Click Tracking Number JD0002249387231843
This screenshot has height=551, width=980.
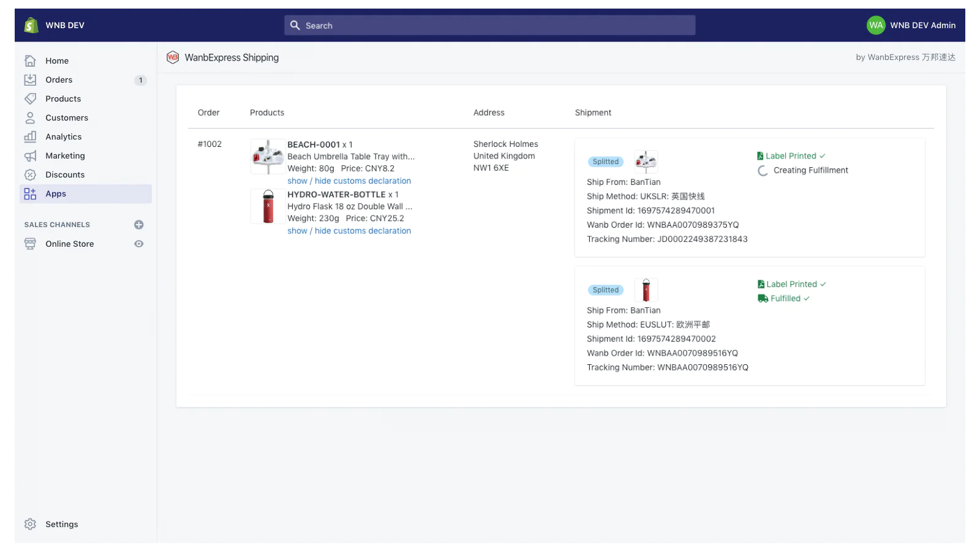click(x=667, y=239)
